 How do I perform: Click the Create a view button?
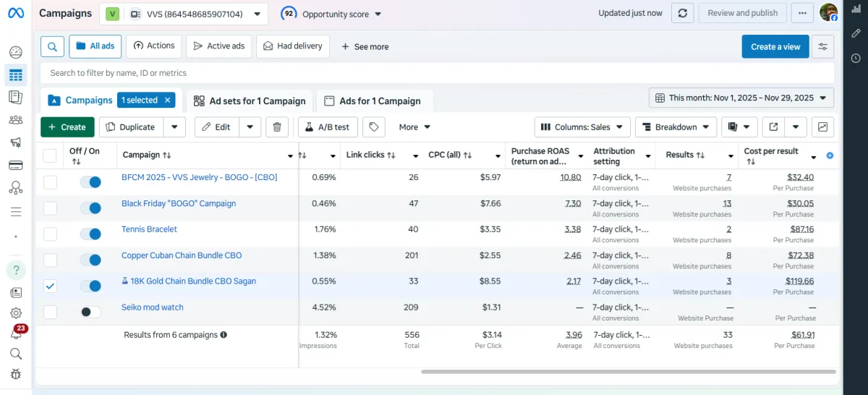[775, 46]
